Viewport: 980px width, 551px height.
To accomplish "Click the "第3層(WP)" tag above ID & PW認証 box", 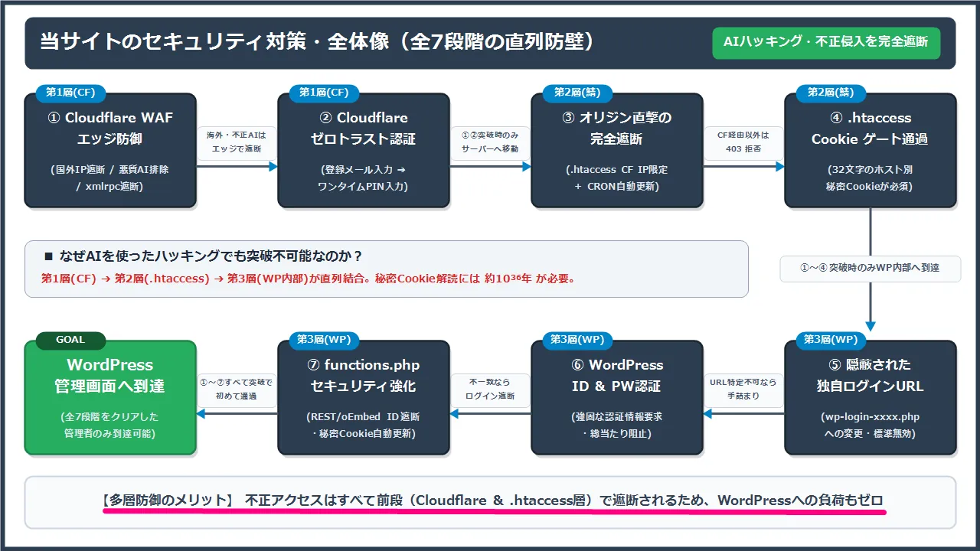I will pos(577,340).
